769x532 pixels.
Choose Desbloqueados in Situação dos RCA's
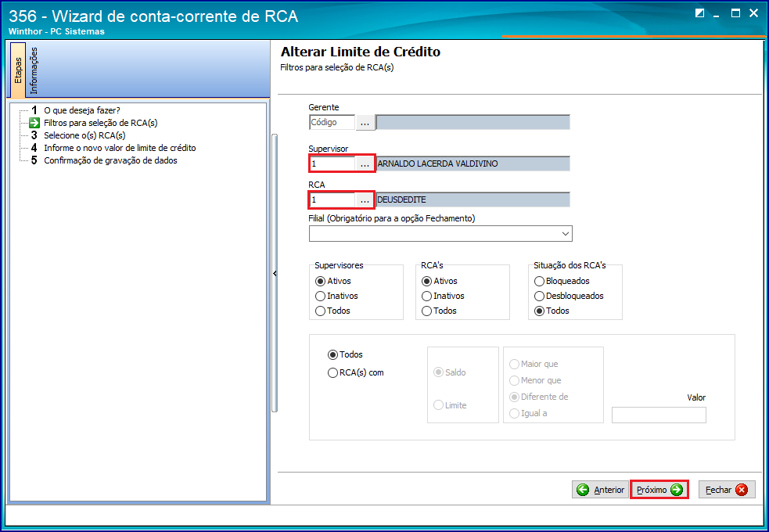pyautogui.click(x=569, y=296)
